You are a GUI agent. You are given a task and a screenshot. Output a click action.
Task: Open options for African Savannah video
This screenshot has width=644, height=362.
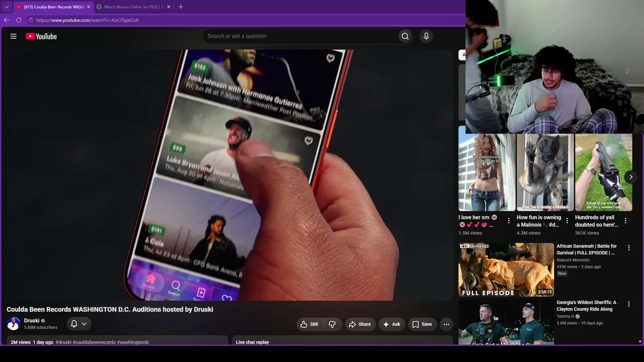[x=628, y=248]
